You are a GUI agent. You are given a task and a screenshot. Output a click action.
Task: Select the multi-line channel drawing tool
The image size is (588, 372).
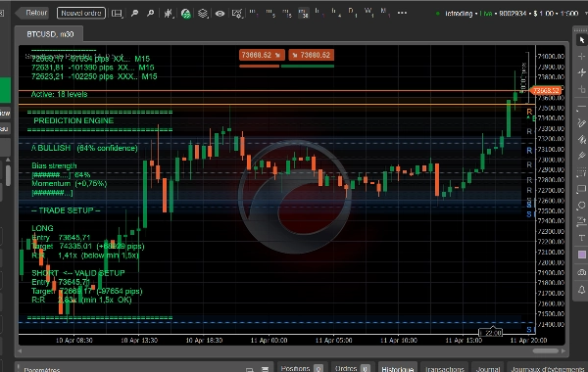click(x=581, y=139)
